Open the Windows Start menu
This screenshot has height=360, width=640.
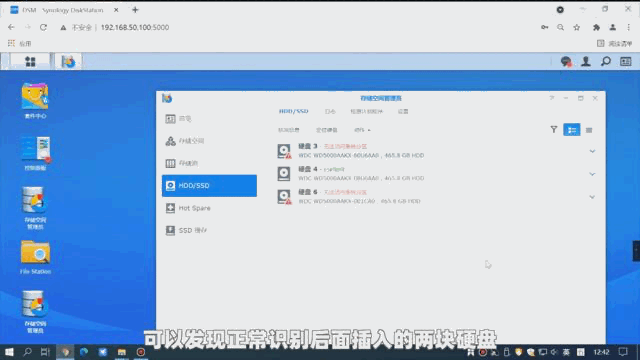click(x=9, y=352)
